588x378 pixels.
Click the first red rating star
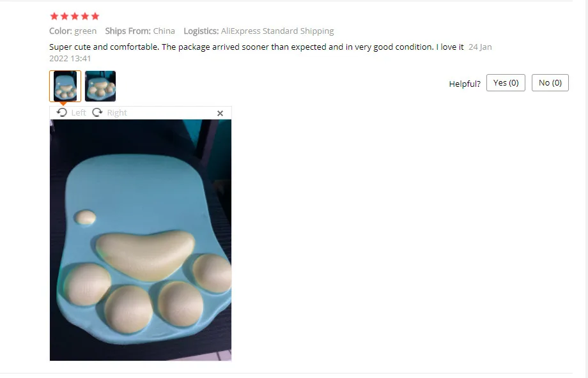click(54, 16)
